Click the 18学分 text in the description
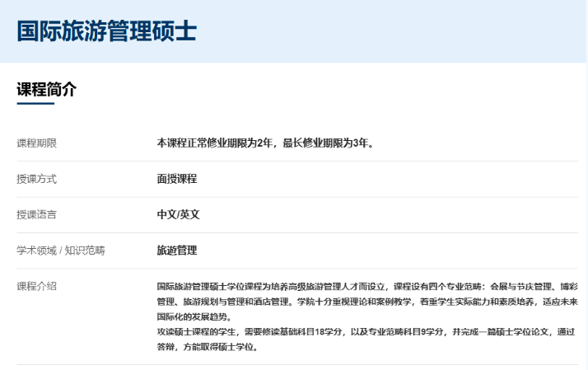Viewport: 588px width, 370px height. 328,332
